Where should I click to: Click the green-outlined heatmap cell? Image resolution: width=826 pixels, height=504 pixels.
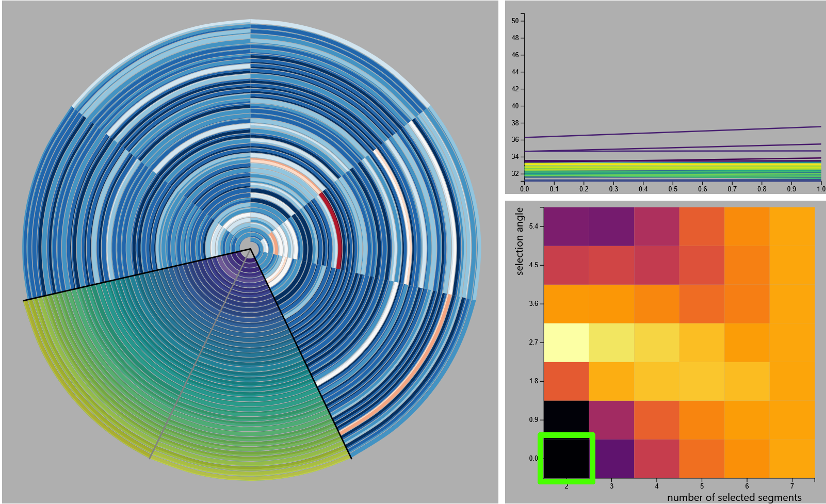click(566, 458)
